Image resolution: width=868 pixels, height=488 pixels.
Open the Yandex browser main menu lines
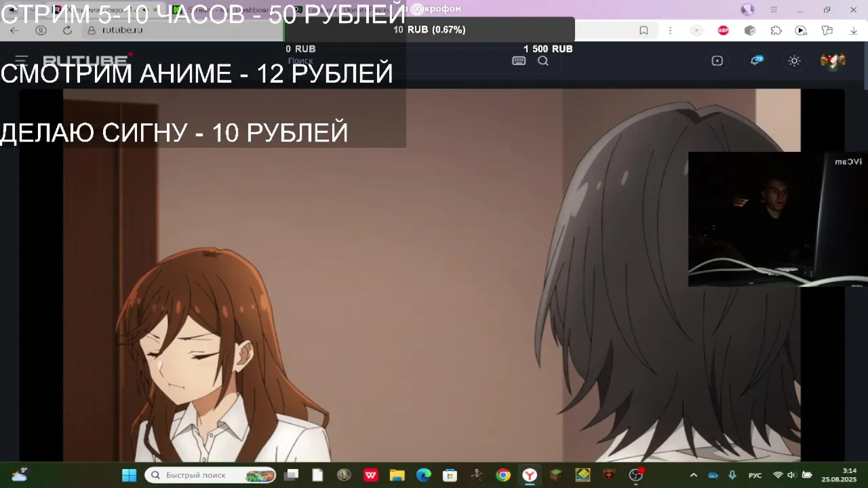click(774, 9)
